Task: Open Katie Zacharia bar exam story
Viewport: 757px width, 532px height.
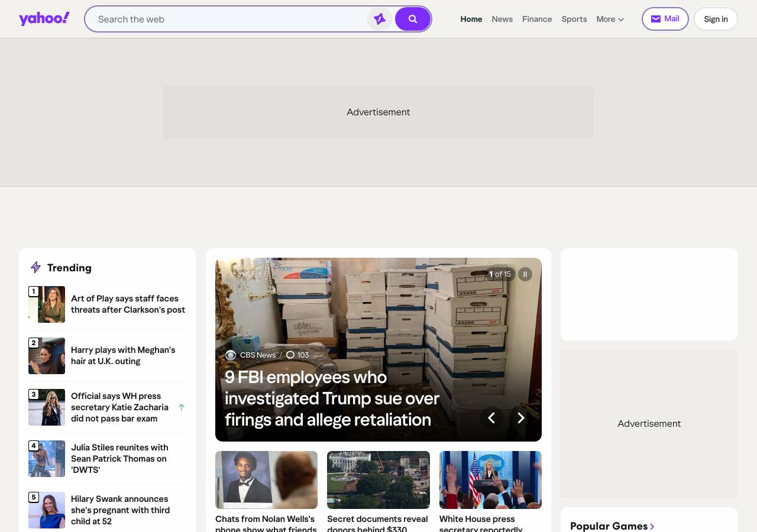Action: click(x=119, y=407)
